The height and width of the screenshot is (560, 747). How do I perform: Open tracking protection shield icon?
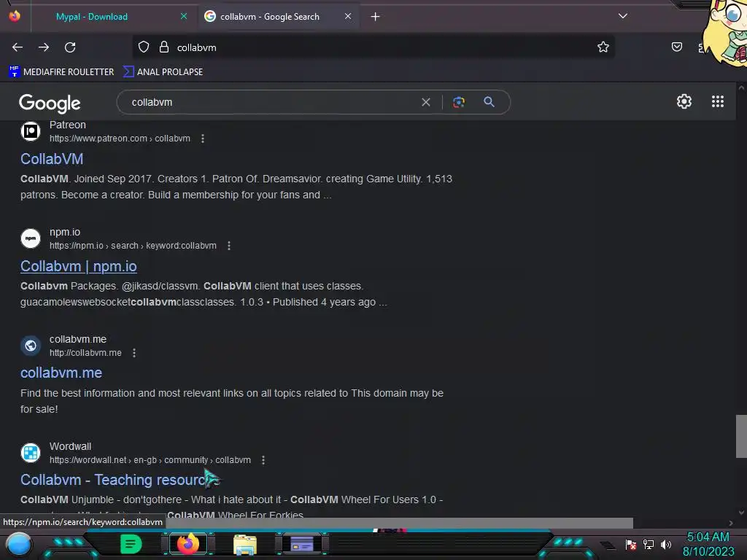(144, 47)
